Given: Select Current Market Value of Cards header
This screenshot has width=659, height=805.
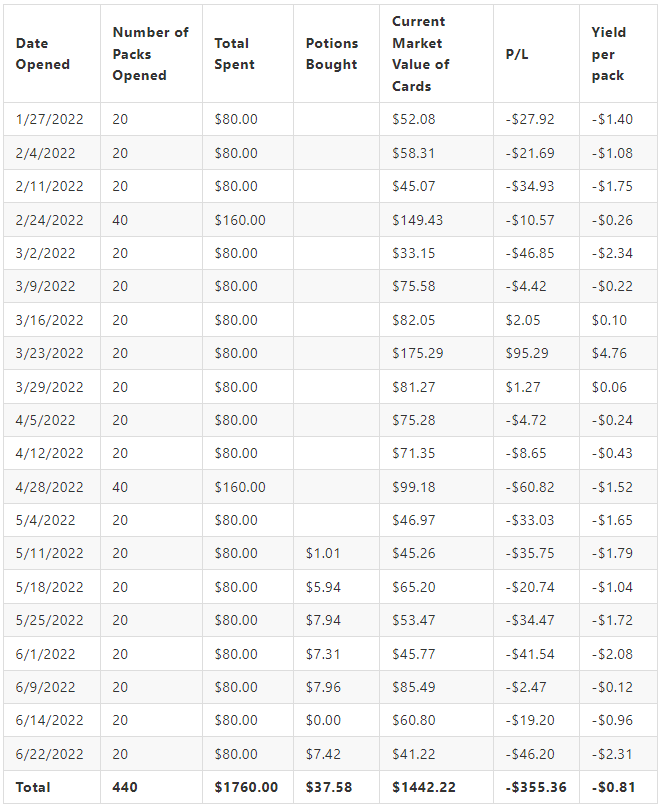Looking at the screenshot, I should point(436,54).
